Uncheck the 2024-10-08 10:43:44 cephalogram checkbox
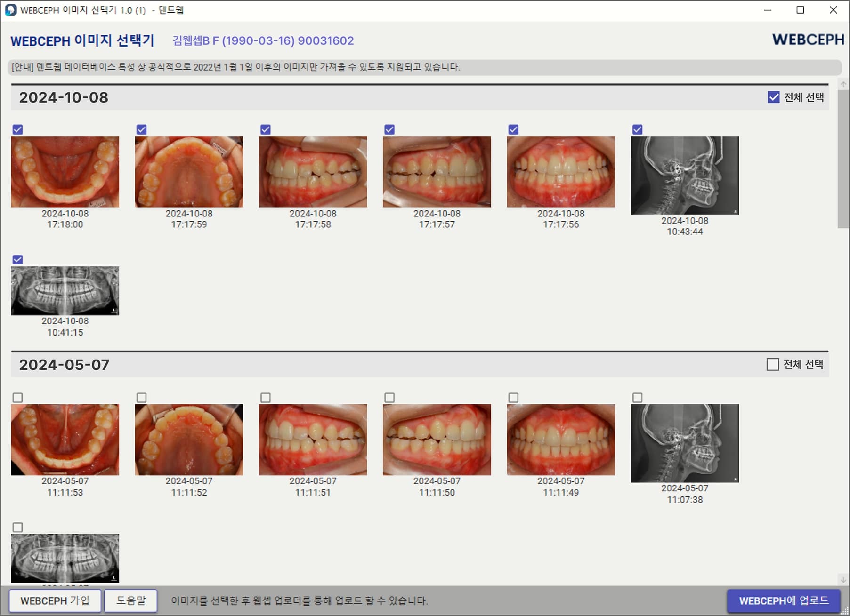This screenshot has width=850, height=616. coord(637,129)
